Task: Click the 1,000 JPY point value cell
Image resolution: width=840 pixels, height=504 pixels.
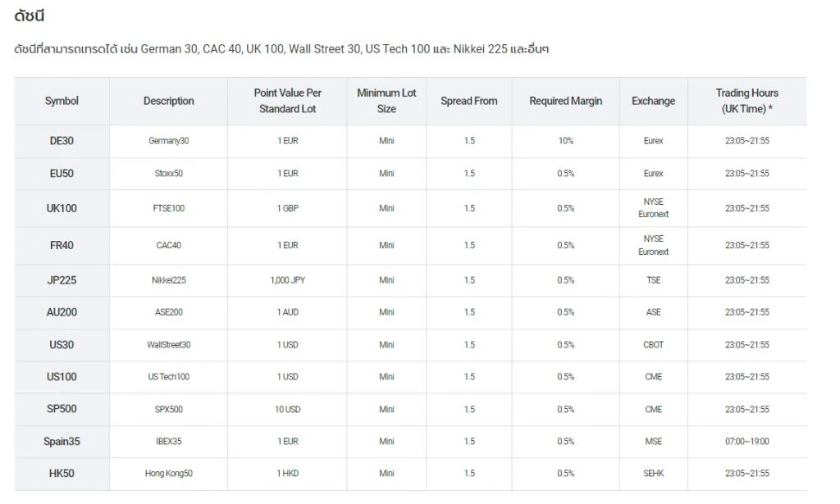Action: click(x=288, y=280)
